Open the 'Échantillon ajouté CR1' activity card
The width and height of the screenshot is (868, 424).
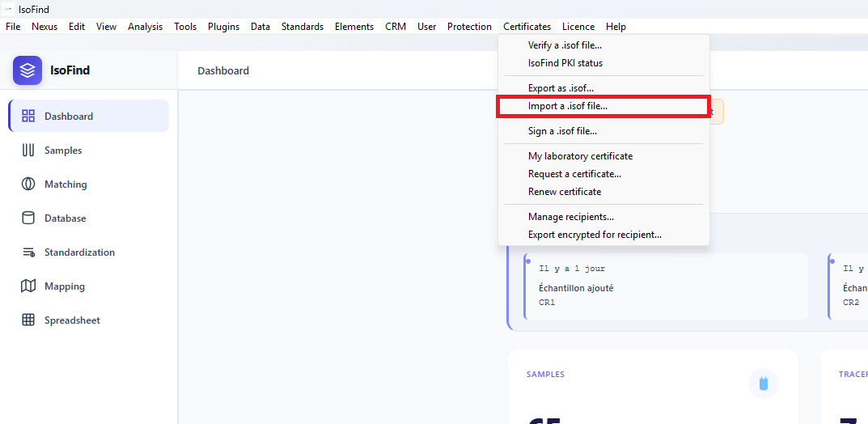click(666, 286)
